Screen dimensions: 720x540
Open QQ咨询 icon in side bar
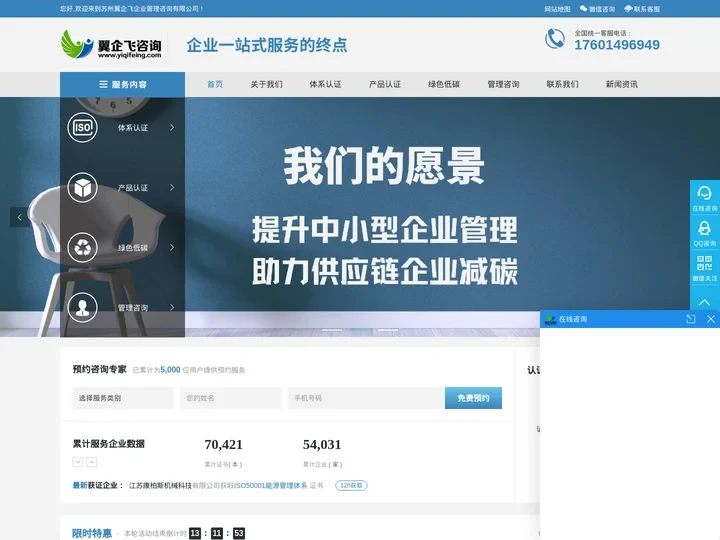pos(704,228)
